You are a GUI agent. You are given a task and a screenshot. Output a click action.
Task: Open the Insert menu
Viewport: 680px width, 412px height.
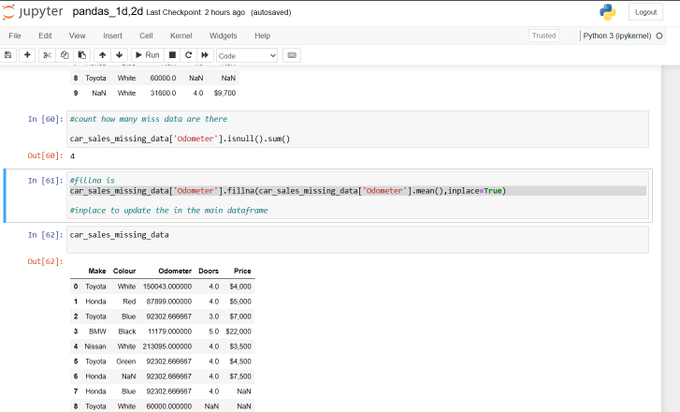tap(113, 36)
